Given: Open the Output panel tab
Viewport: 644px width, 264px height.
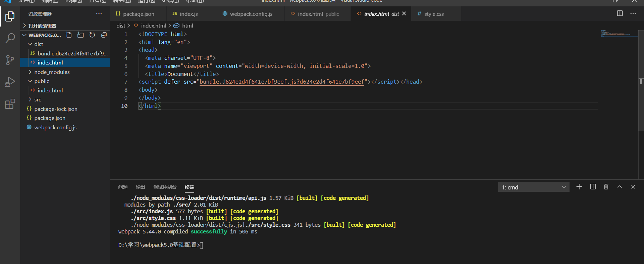Looking at the screenshot, I should 140,187.
